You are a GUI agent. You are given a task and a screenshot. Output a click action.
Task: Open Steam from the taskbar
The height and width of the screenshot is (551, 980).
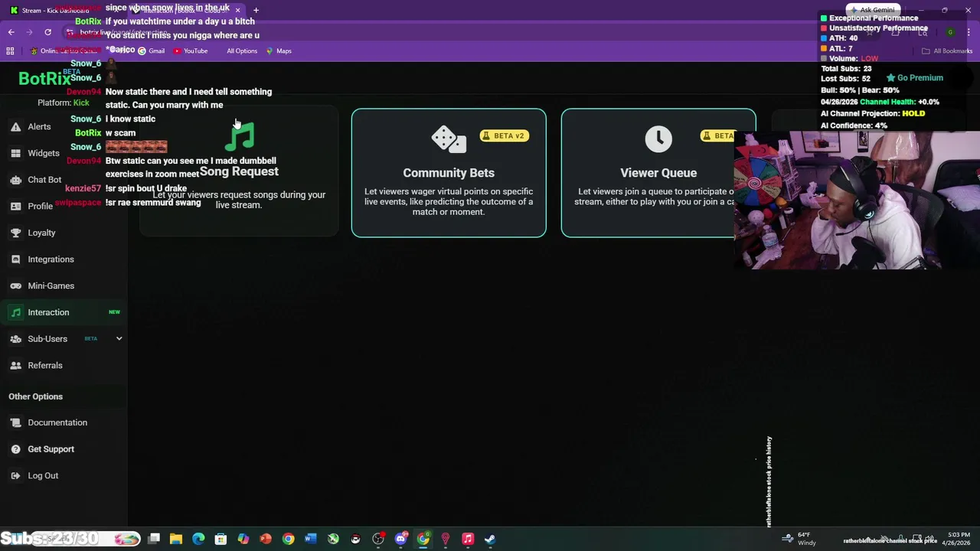pyautogui.click(x=490, y=539)
